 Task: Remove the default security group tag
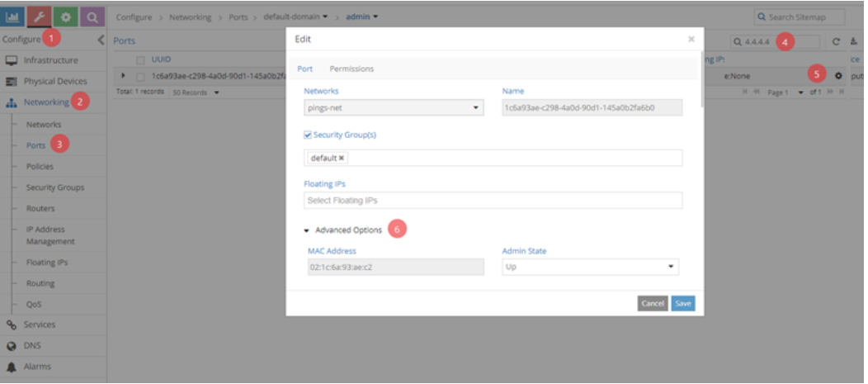[x=342, y=158]
